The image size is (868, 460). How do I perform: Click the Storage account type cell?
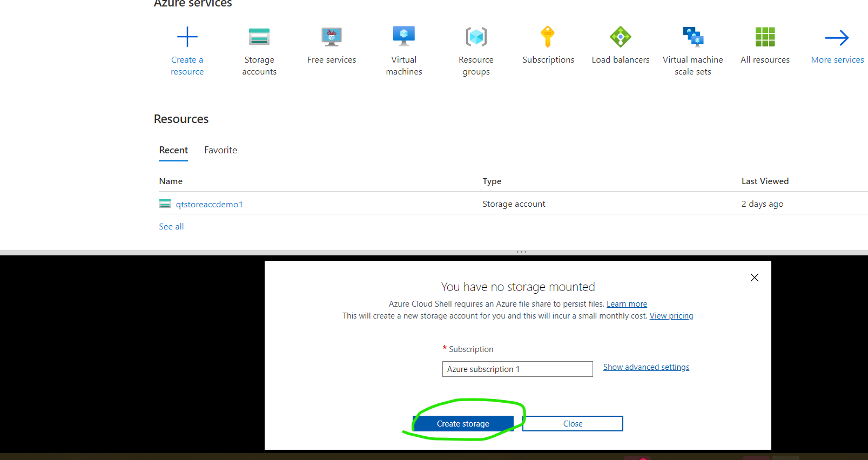(514, 204)
